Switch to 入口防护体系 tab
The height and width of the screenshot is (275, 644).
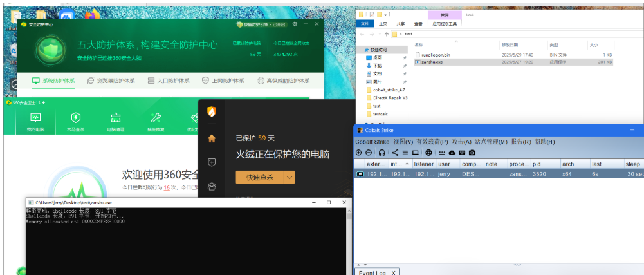[x=169, y=81]
